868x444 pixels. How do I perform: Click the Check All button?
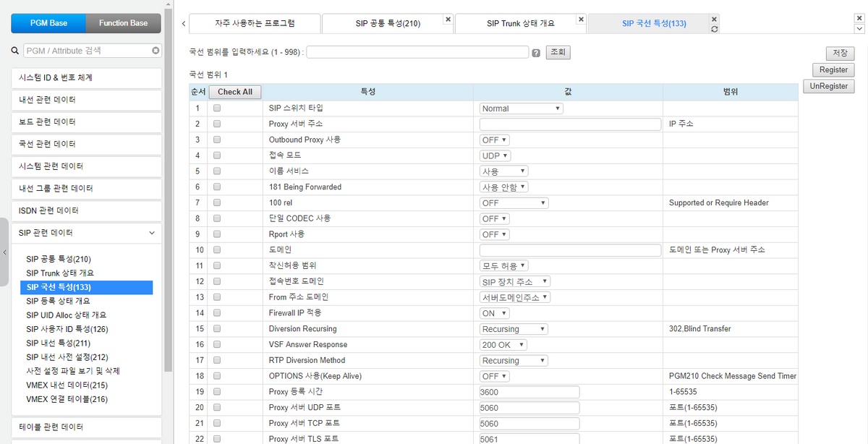coord(234,92)
